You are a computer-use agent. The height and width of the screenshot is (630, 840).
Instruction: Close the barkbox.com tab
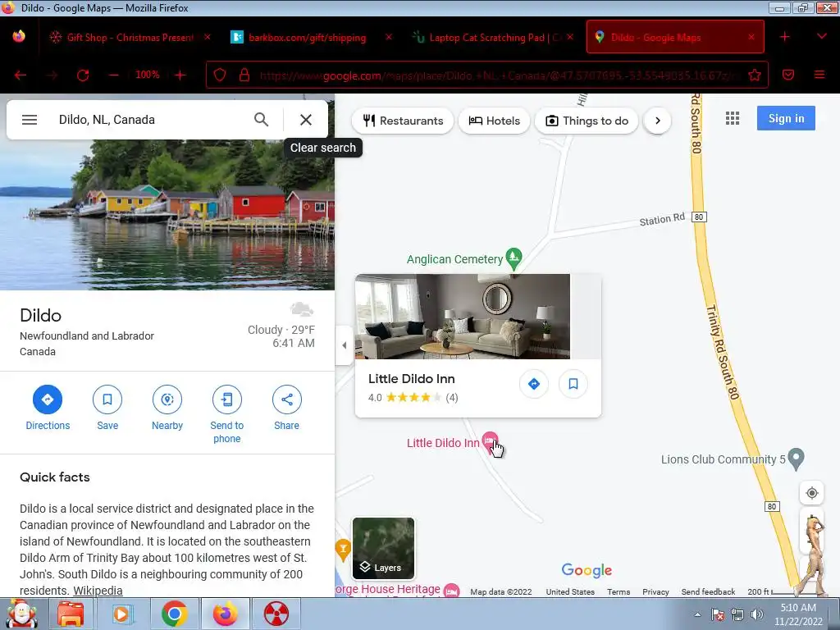pos(388,37)
